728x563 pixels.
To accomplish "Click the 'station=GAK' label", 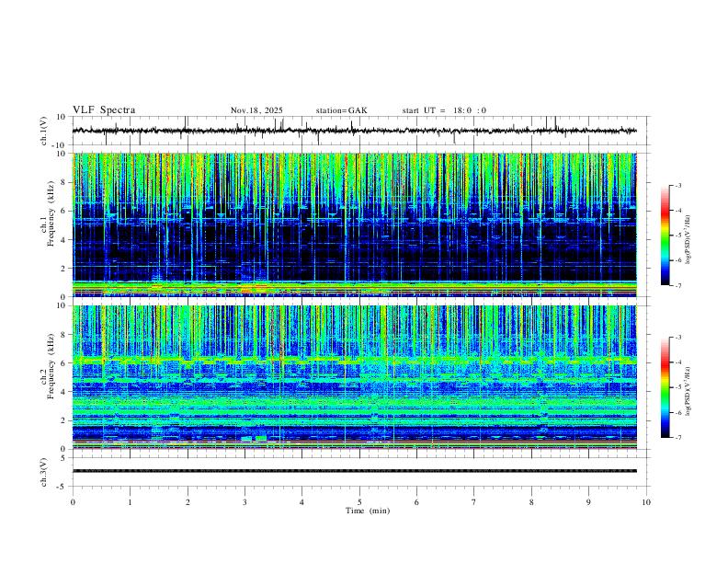I will click(341, 110).
